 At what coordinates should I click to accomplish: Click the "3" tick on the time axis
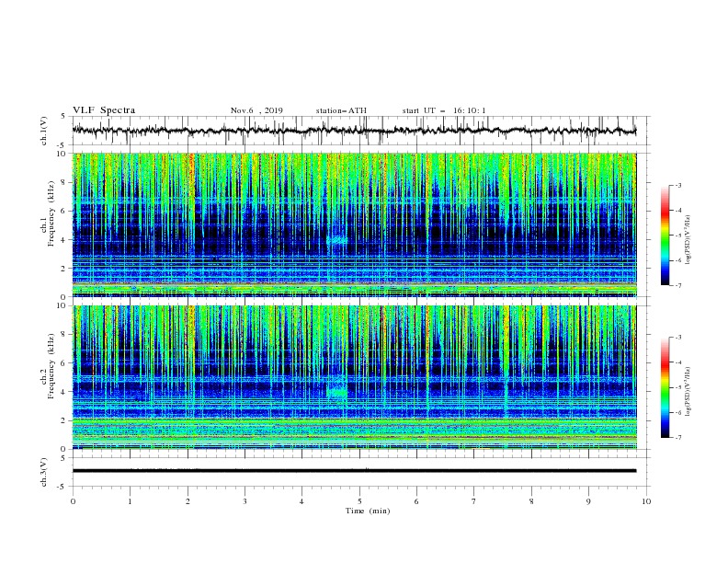[245, 501]
